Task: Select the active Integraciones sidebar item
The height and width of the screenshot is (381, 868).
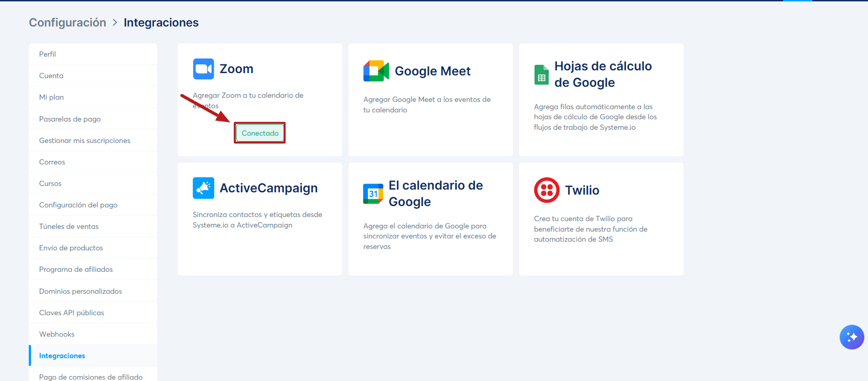Action: [93, 355]
